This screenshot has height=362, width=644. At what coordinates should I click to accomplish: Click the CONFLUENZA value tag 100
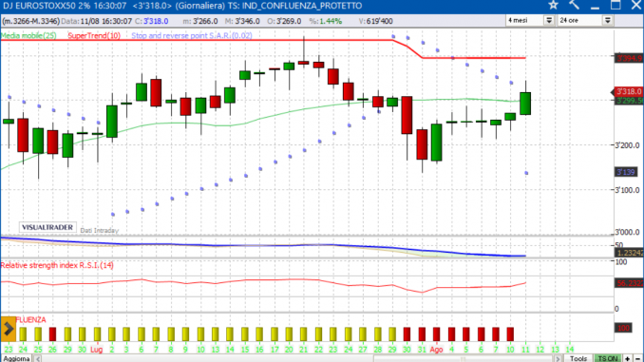[623, 328]
